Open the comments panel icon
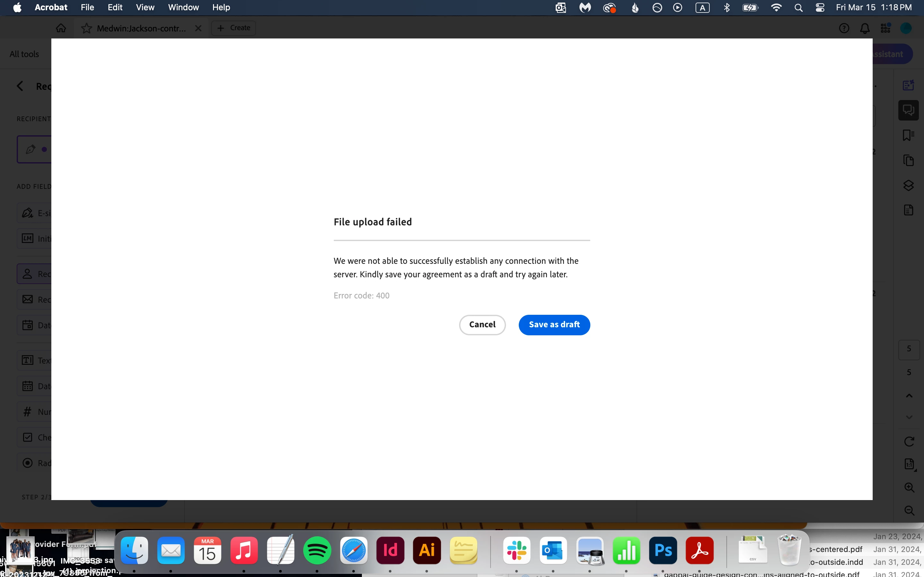 (x=908, y=110)
